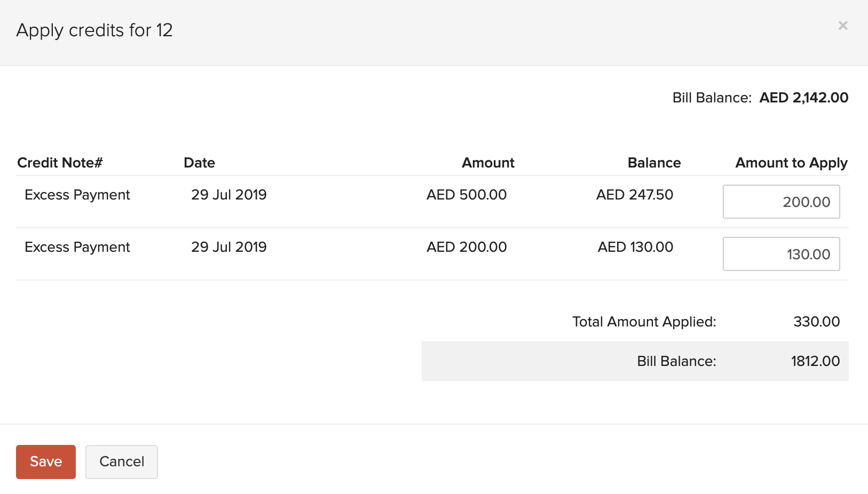Click the AED 130.00 balance cell
Image resolution: width=868 pixels, height=494 pixels.
(x=635, y=247)
